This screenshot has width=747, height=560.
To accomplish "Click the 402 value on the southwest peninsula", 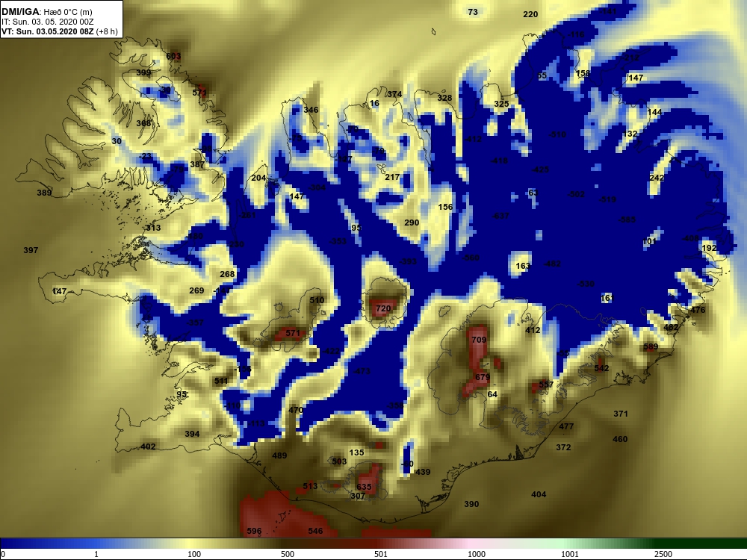I will tap(148, 447).
